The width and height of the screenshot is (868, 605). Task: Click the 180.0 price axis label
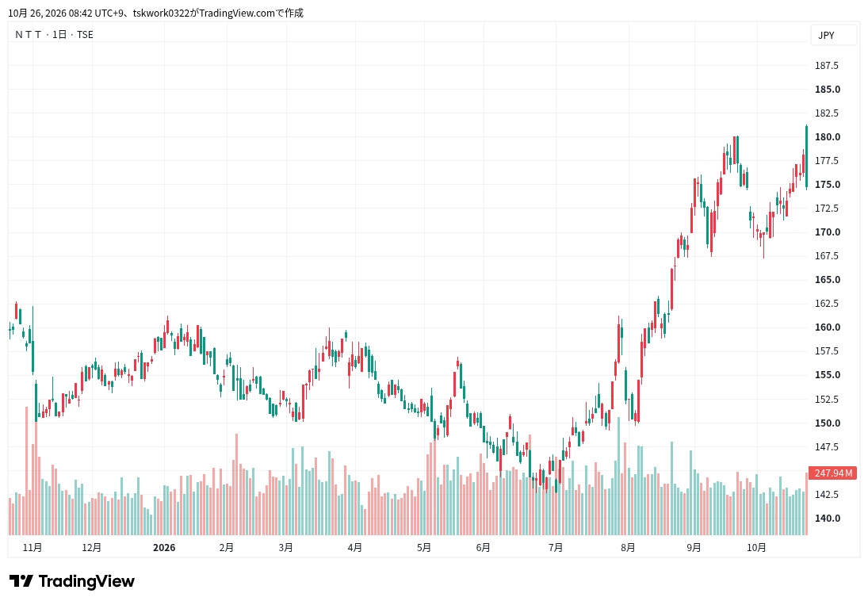coord(827,136)
